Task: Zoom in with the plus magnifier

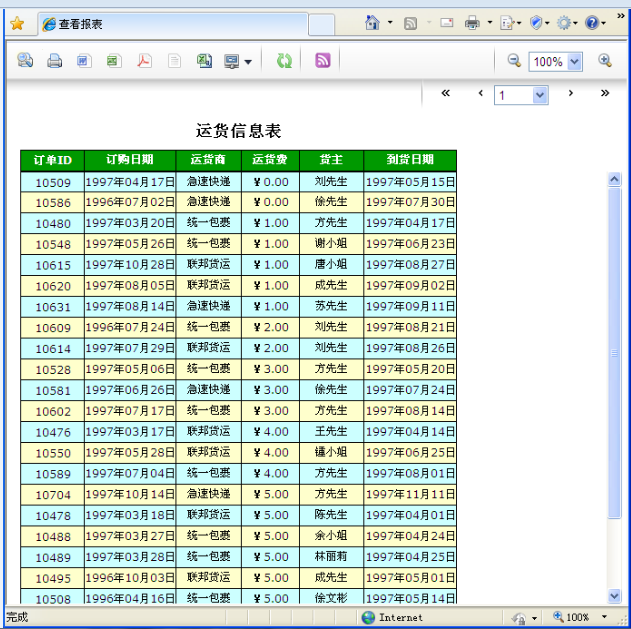Action: point(605,60)
